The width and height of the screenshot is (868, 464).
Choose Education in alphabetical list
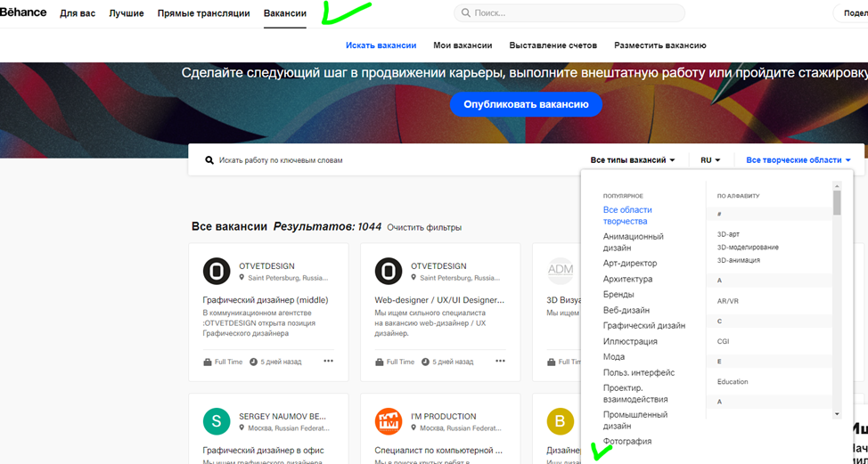(x=733, y=382)
